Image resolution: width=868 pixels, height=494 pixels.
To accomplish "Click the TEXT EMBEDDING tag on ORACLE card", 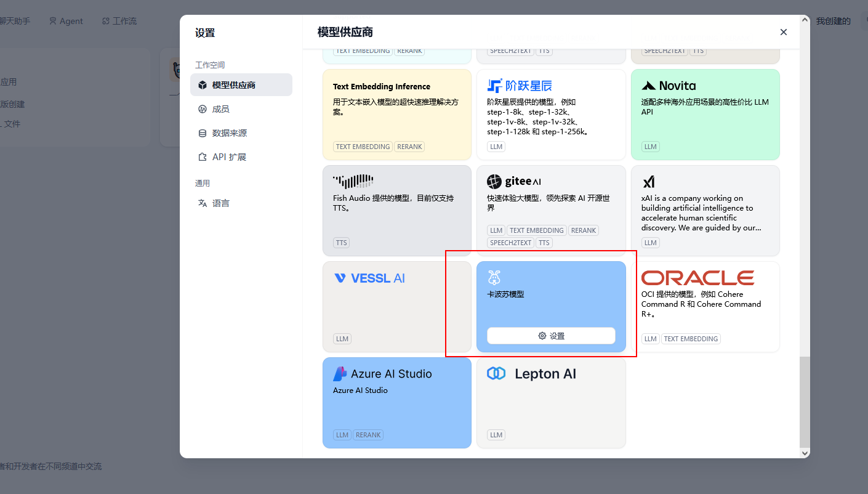I will click(x=691, y=339).
